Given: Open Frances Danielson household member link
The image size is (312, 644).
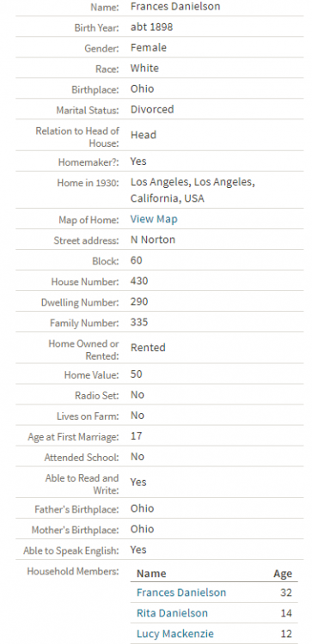Looking at the screenshot, I should coord(181,592).
